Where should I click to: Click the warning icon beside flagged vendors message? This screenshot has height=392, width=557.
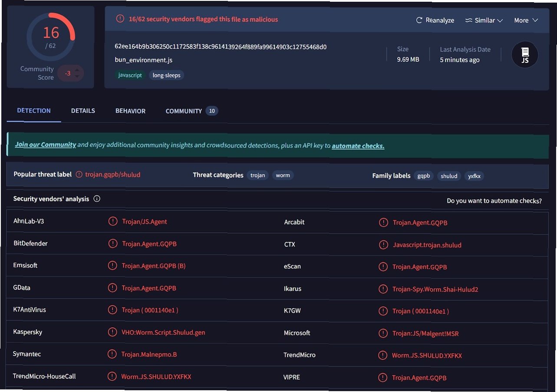pos(120,19)
